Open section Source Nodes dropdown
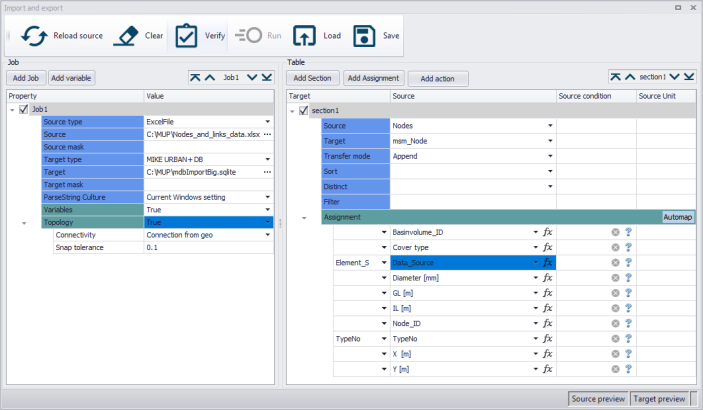Viewport: 703px width, 410px height. (x=550, y=126)
